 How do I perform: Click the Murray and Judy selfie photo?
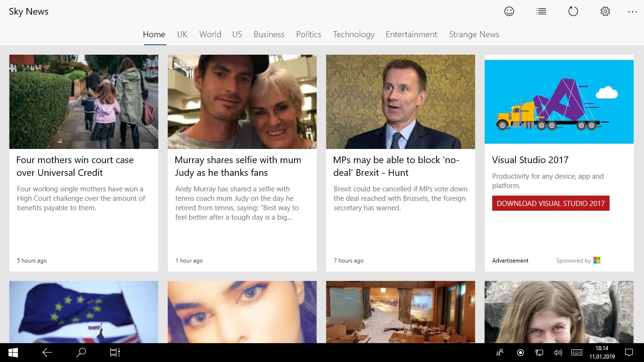242,102
